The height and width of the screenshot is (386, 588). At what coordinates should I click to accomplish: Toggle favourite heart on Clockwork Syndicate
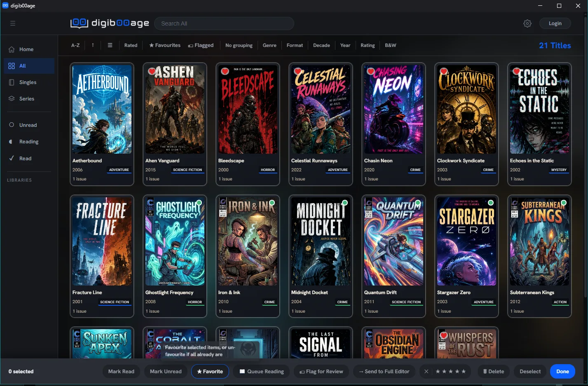pos(443,71)
